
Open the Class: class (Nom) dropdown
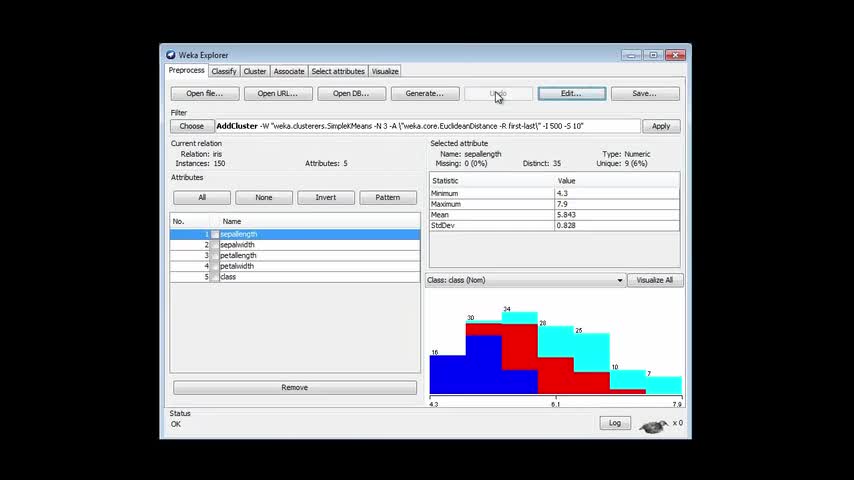click(525, 280)
